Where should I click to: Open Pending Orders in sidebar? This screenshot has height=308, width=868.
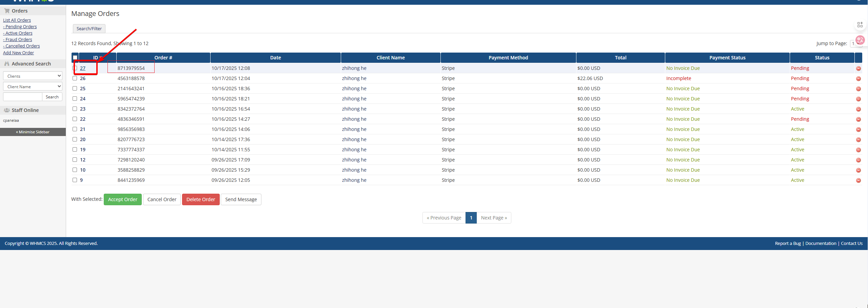(x=20, y=26)
